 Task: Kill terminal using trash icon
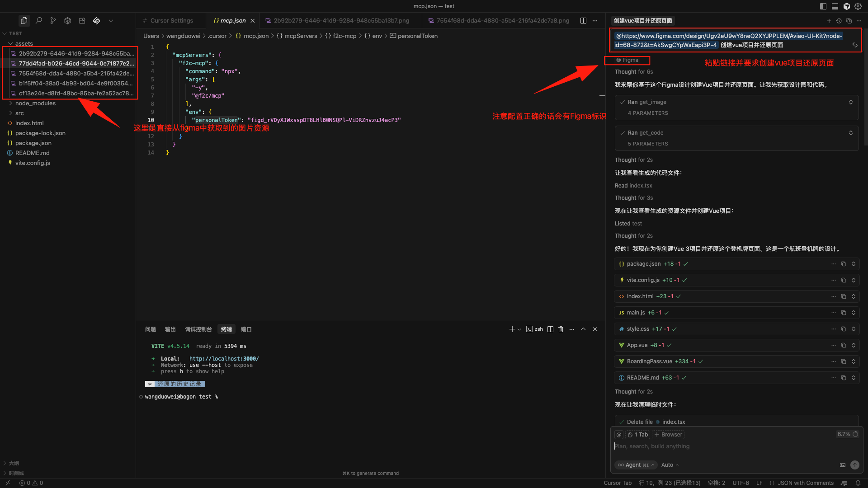click(x=561, y=329)
